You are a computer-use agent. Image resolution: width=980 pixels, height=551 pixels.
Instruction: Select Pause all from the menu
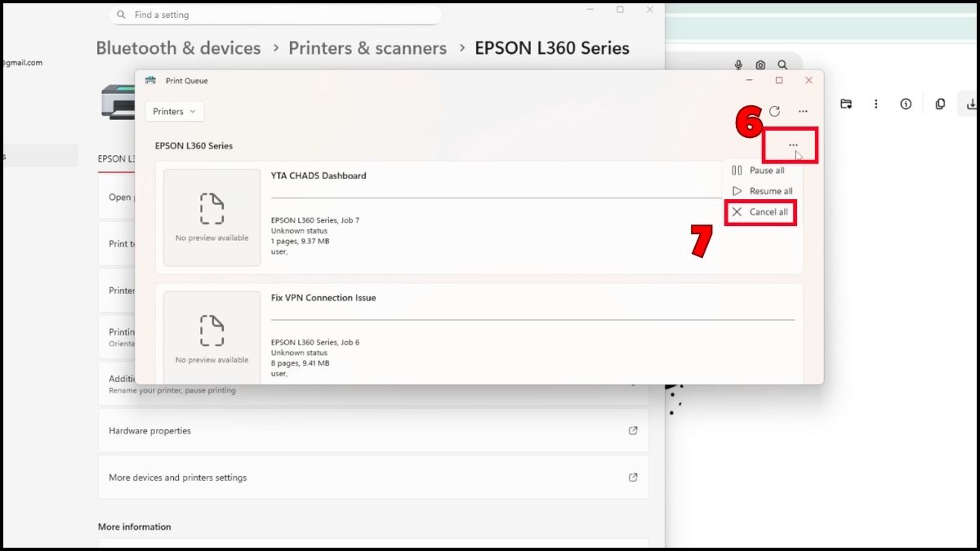click(759, 171)
